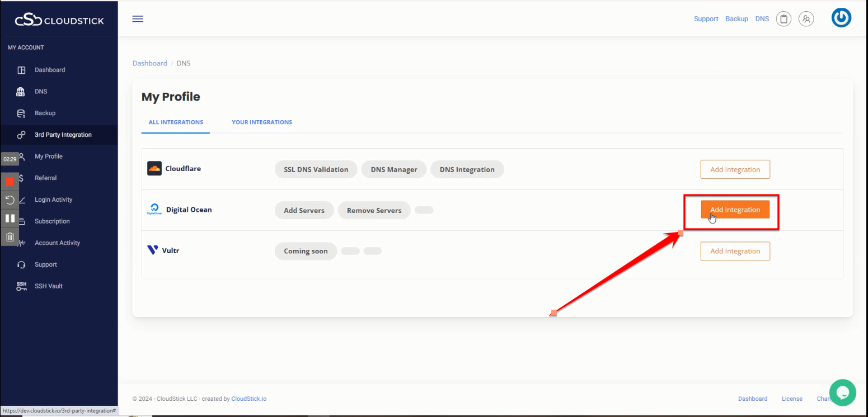The width and height of the screenshot is (868, 417).
Task: Select the All Integrations tab
Action: (x=176, y=122)
